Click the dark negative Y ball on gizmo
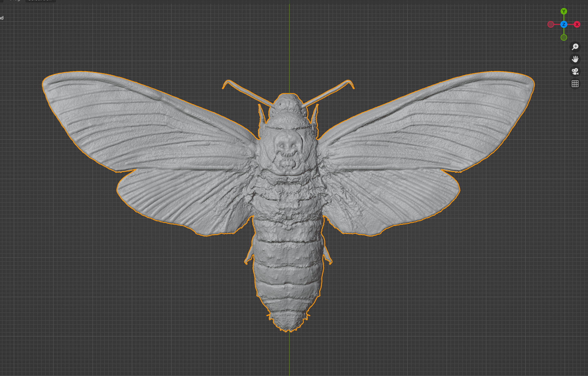Image resolution: width=588 pixels, height=376 pixels. (564, 38)
